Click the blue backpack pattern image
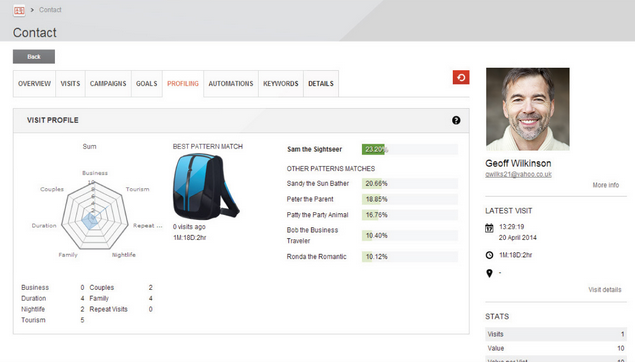 [x=206, y=187]
